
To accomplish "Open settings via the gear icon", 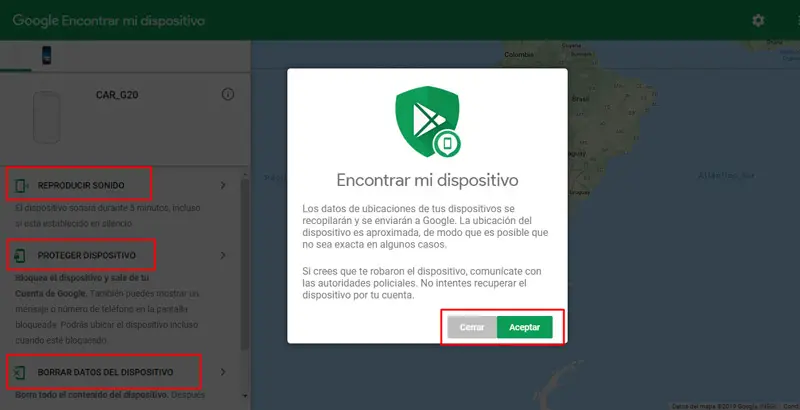I will 758,20.
